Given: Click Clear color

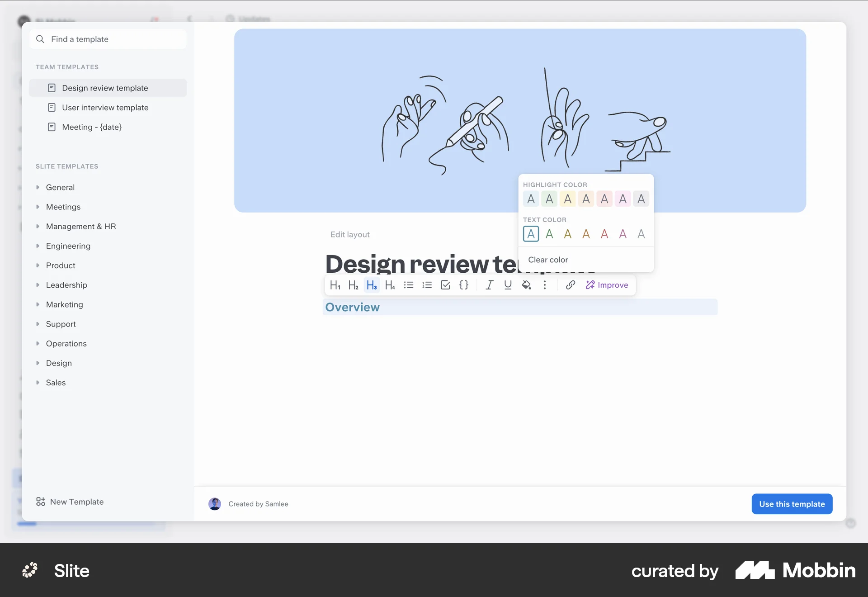Looking at the screenshot, I should click(x=548, y=260).
